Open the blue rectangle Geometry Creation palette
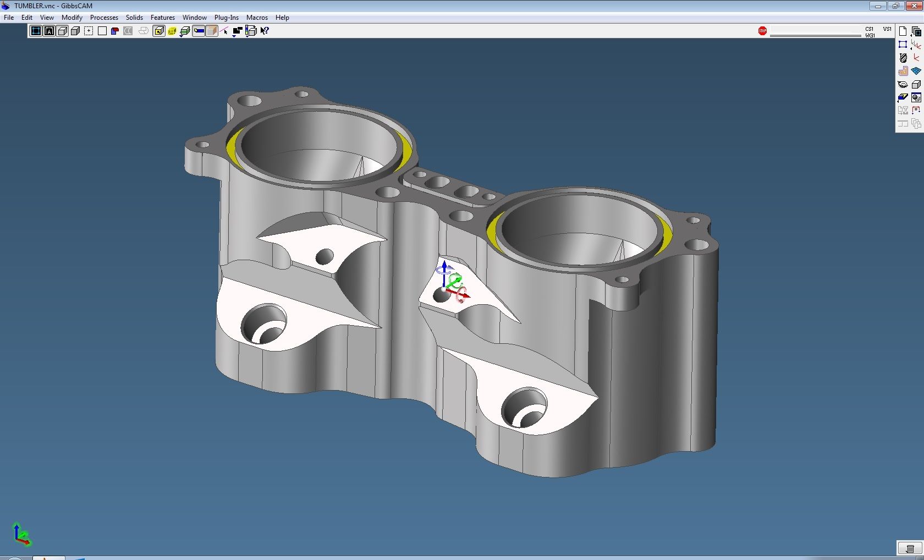The height and width of the screenshot is (560, 924). coord(903,45)
